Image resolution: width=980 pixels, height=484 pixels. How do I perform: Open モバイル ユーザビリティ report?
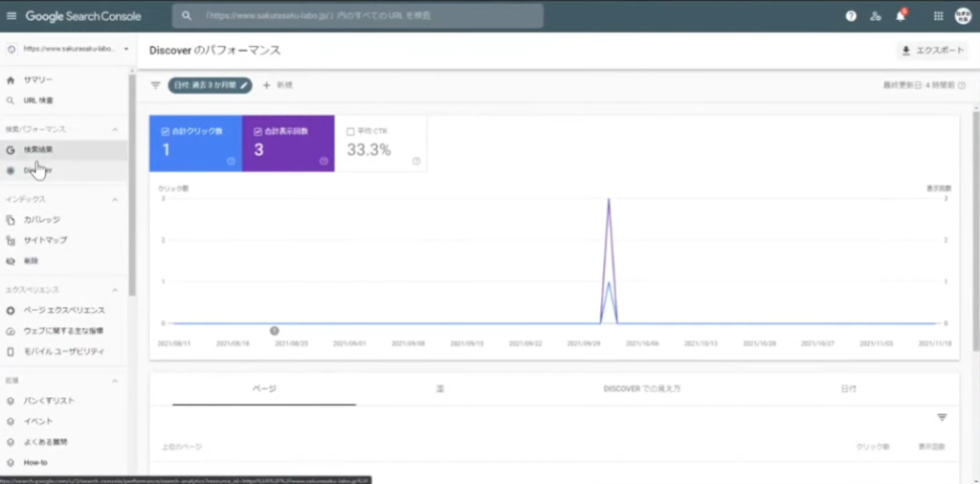pyautogui.click(x=64, y=352)
